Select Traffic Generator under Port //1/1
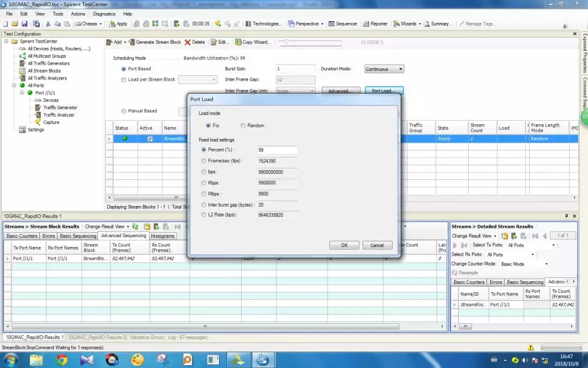This screenshot has width=588, height=368. [60, 107]
